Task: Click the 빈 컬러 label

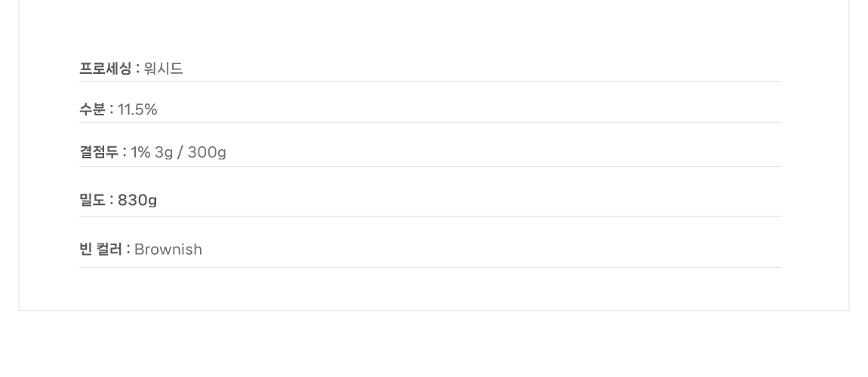Action: coord(100,250)
